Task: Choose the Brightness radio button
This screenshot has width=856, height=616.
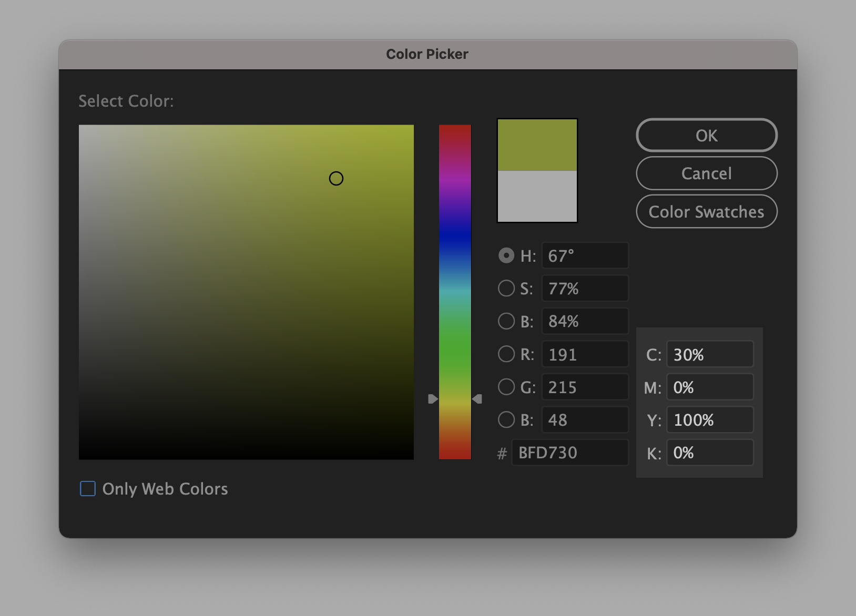Action: [506, 321]
